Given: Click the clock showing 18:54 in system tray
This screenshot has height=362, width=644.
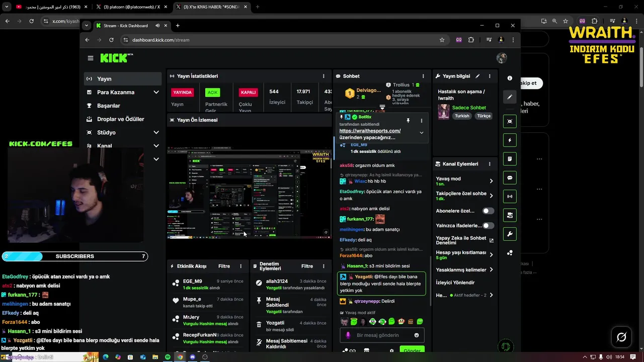Looking at the screenshot, I should tap(619, 357).
